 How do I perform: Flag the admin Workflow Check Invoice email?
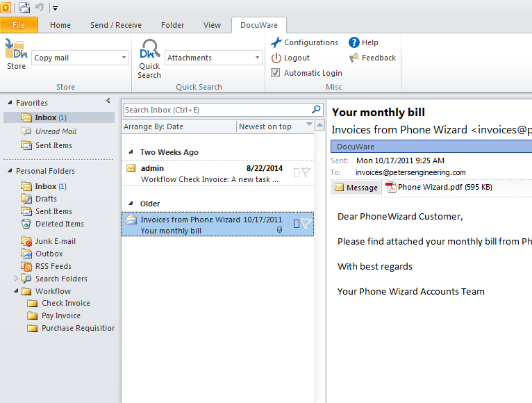[306, 172]
